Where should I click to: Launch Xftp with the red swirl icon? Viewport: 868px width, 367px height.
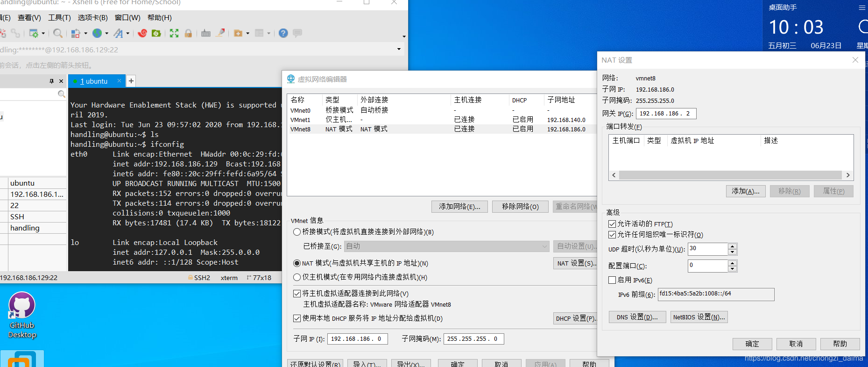pos(142,33)
